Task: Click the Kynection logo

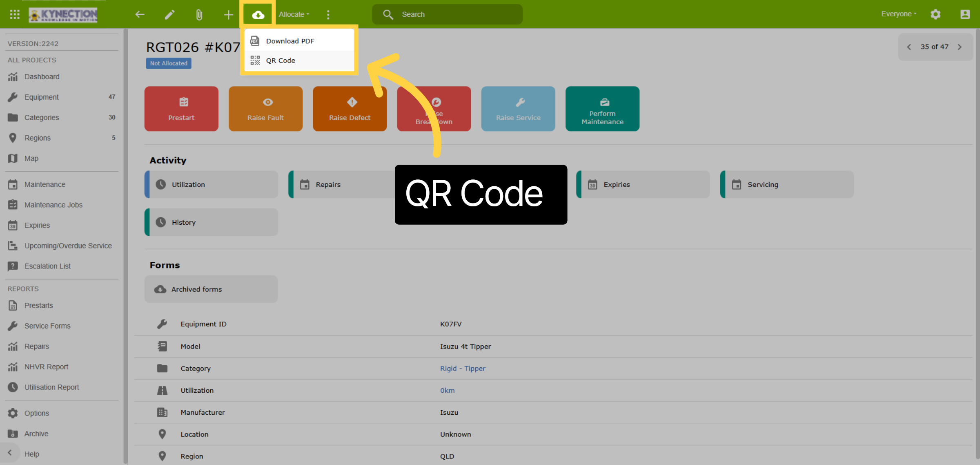Action: coord(63,15)
